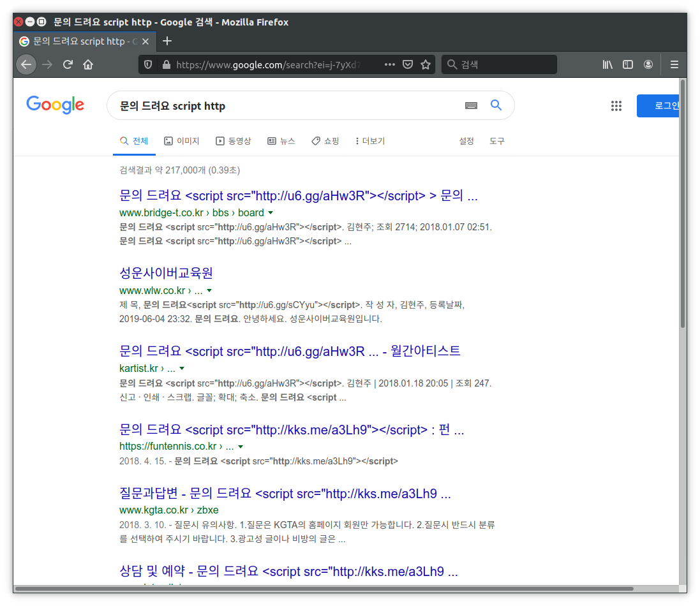
Task: Open Firefox account icon
Action: point(648,64)
